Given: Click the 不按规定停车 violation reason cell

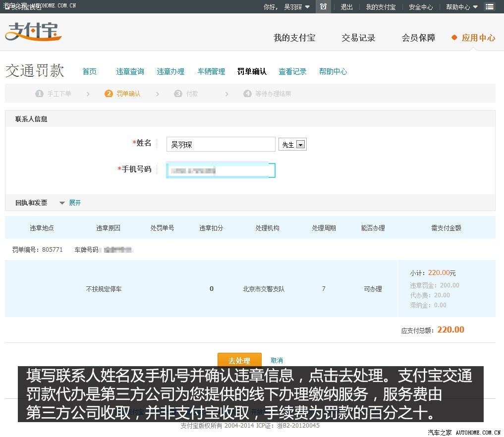Looking at the screenshot, I should (x=104, y=289).
